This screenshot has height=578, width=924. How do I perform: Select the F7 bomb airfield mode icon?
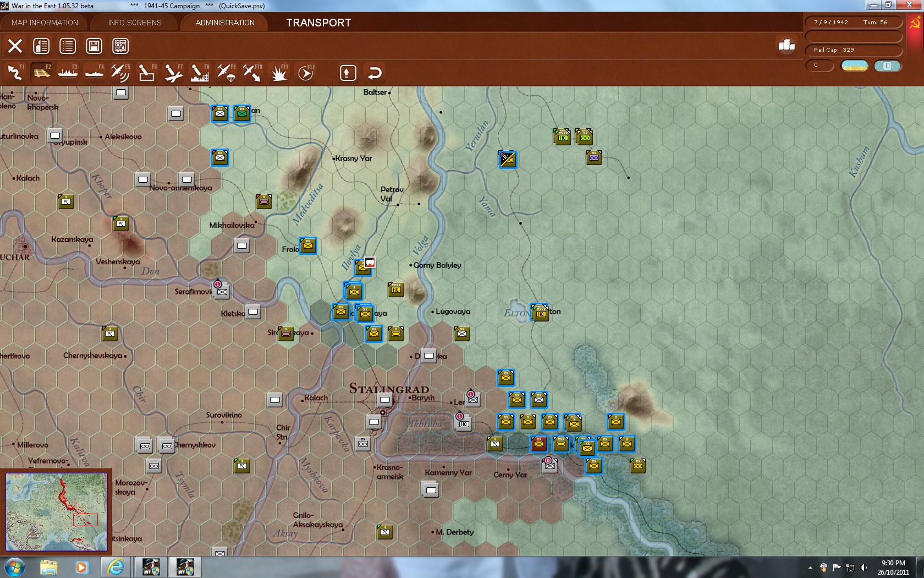[173, 73]
